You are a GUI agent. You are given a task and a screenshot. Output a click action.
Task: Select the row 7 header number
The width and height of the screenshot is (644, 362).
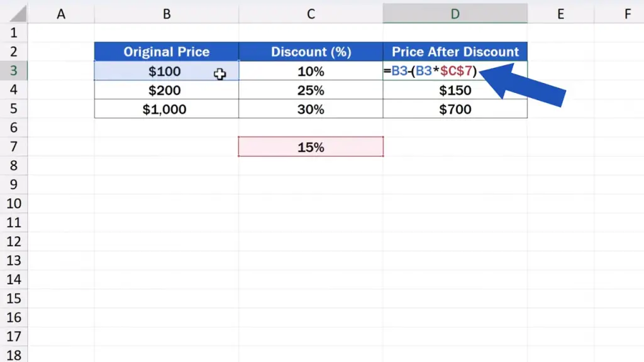tap(14, 147)
